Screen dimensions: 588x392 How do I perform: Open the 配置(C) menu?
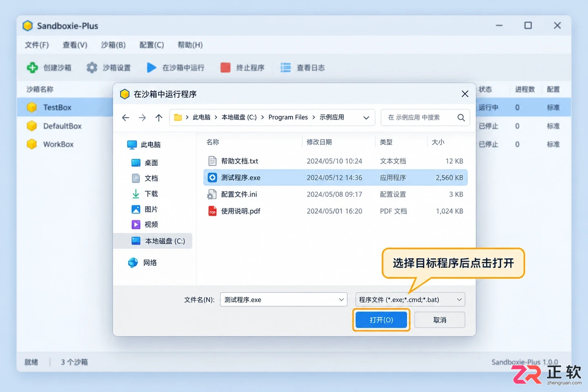tap(151, 45)
